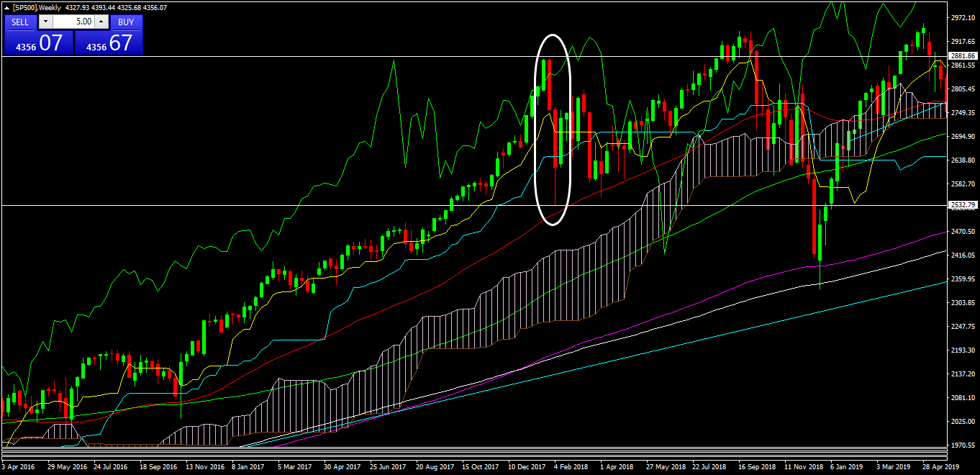Click the 2972.10 price scale label

(x=962, y=17)
